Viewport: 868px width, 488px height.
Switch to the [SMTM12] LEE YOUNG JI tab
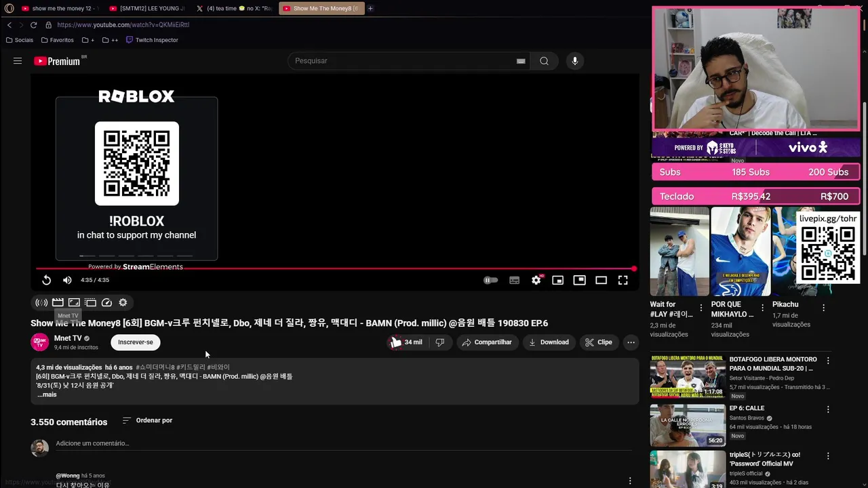click(x=147, y=8)
